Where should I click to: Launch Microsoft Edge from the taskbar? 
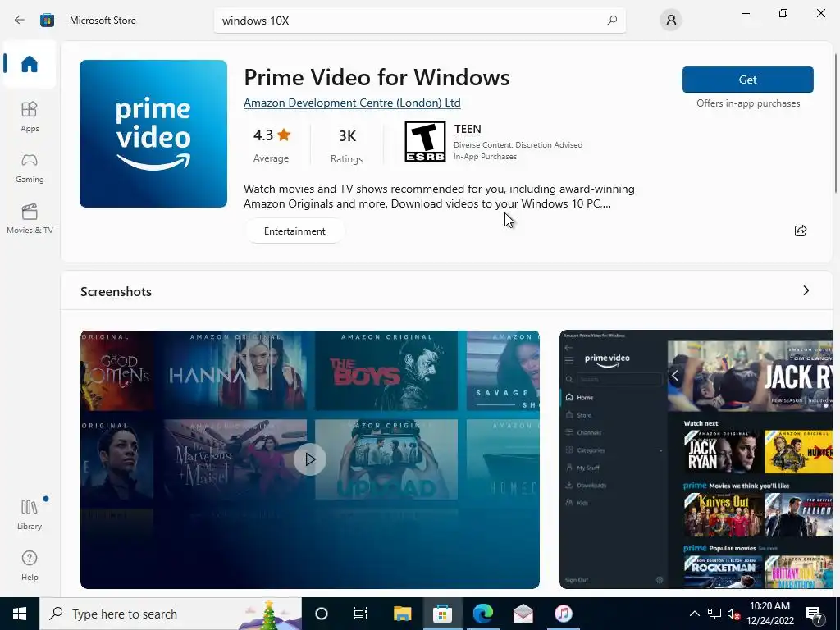[482, 614]
